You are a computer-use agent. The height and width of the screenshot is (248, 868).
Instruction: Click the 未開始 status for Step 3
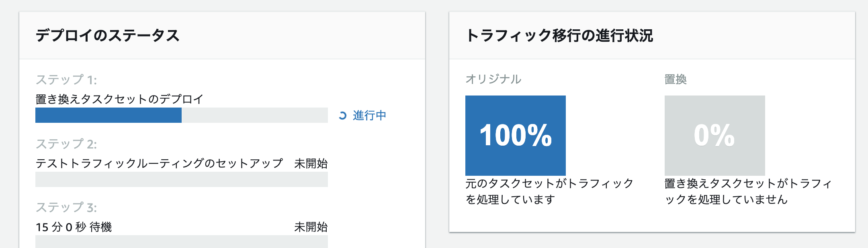click(311, 227)
